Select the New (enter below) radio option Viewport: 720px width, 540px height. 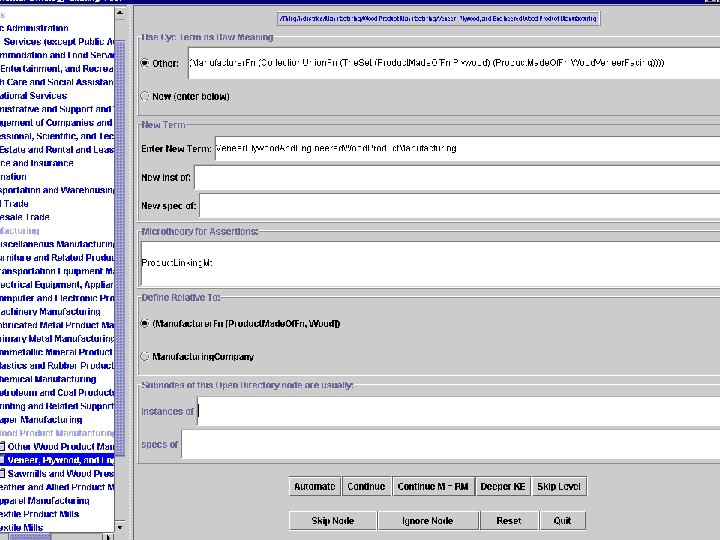(145, 96)
